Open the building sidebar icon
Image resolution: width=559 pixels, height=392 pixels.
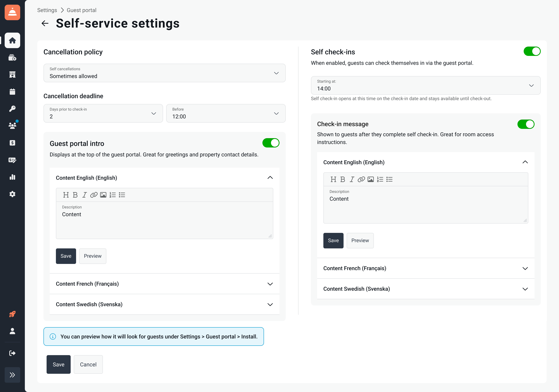click(x=12, y=75)
